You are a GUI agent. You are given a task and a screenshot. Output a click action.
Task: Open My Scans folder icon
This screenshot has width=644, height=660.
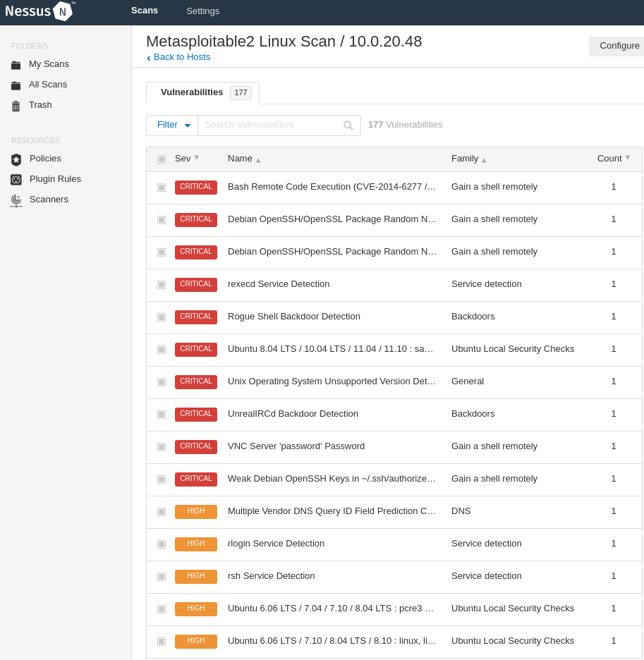tap(16, 65)
